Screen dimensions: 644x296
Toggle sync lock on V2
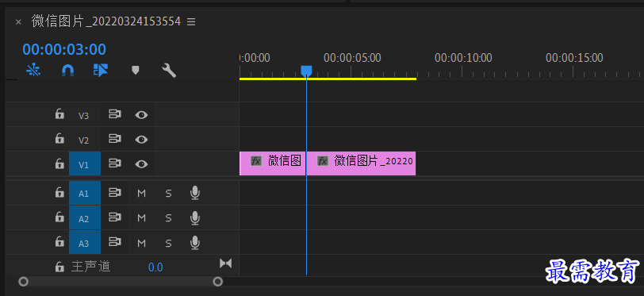point(114,139)
